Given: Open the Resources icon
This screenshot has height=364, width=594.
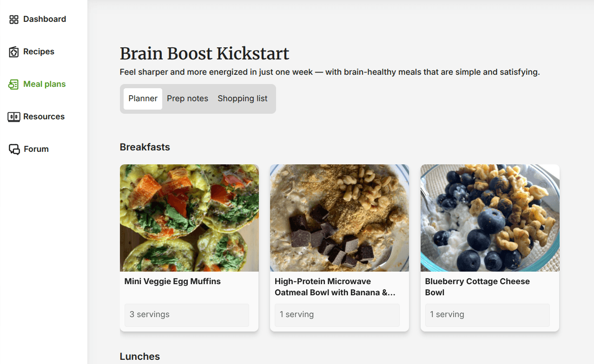Looking at the screenshot, I should coord(13,116).
